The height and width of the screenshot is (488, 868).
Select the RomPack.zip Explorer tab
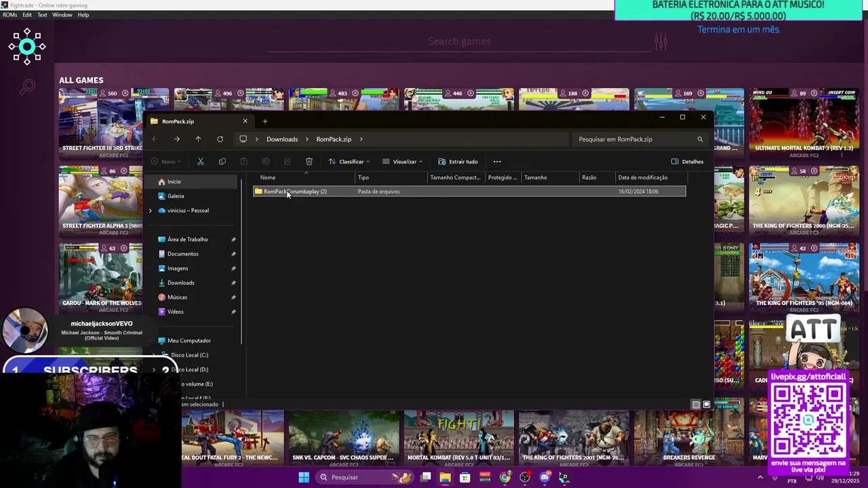point(199,121)
